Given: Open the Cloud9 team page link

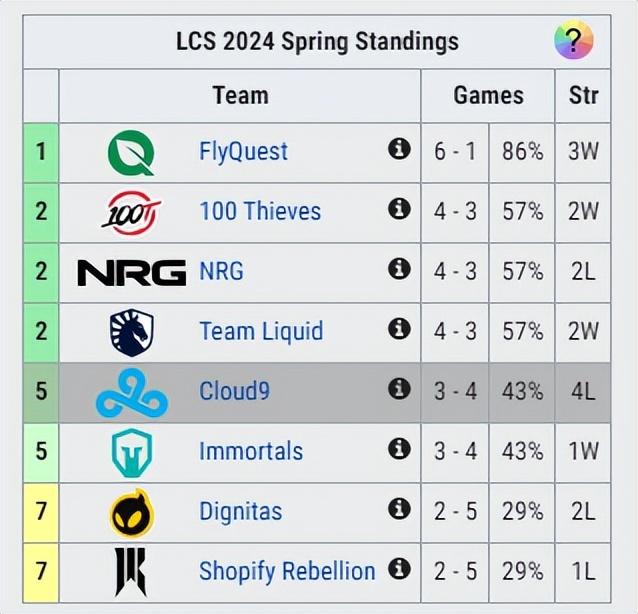Looking at the screenshot, I should [x=234, y=391].
